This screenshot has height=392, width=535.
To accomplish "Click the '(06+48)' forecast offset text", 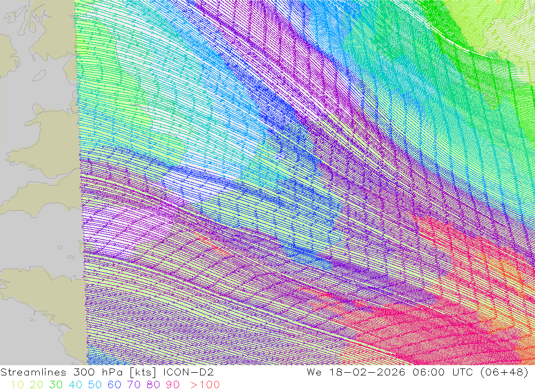I will pos(505,372).
